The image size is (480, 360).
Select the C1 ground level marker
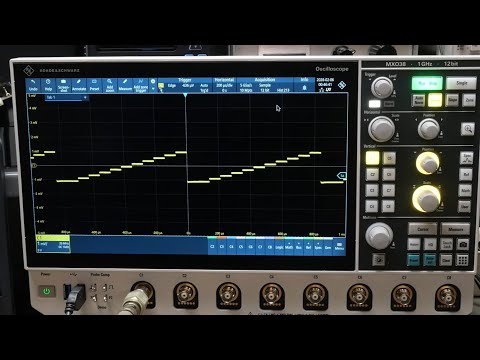34,166
